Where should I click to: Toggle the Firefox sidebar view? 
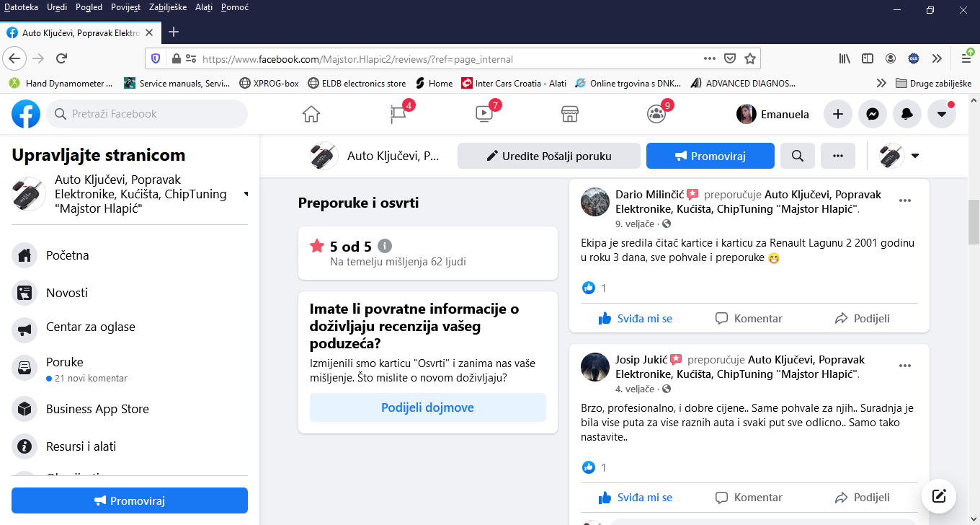pos(868,58)
